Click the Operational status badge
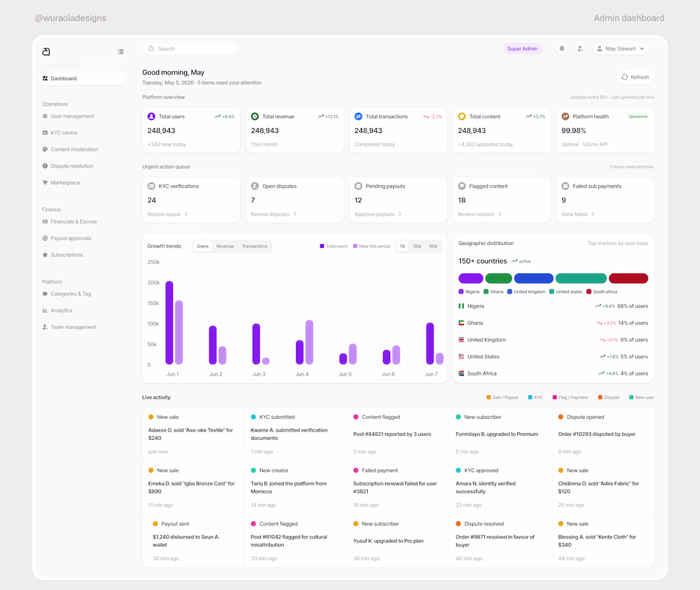700x590 pixels. [638, 116]
